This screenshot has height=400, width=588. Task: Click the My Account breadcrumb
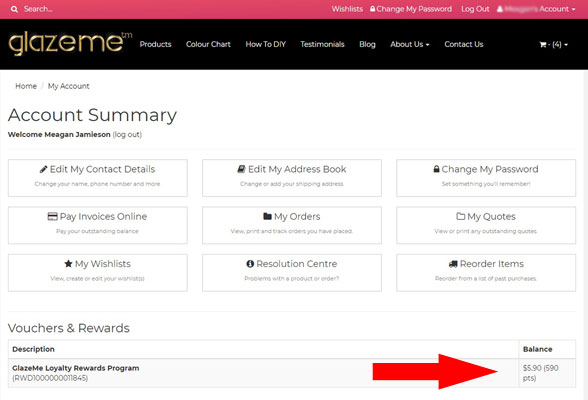coord(69,86)
